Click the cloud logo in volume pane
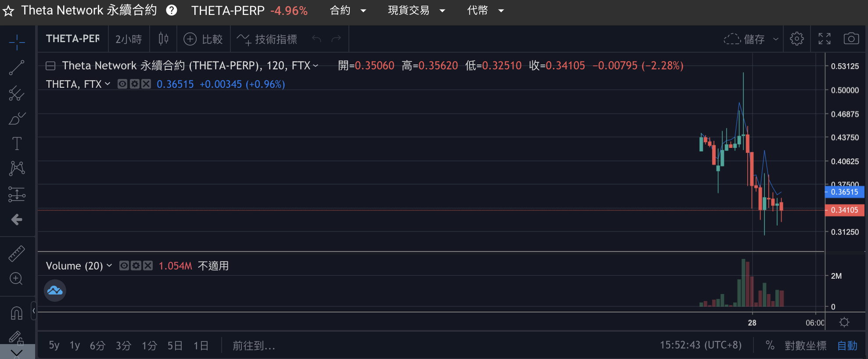This screenshot has height=359, width=868. coord(55,291)
